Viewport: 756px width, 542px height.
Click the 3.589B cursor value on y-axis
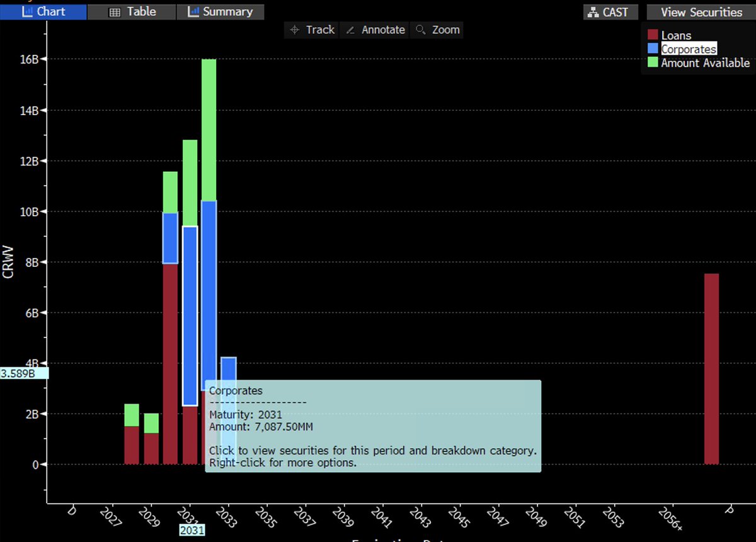click(24, 373)
